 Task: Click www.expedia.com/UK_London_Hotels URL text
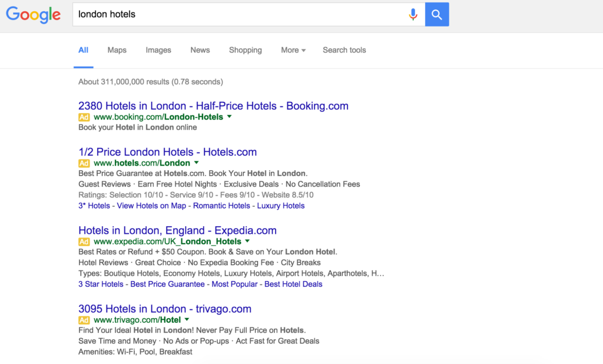[x=168, y=241]
